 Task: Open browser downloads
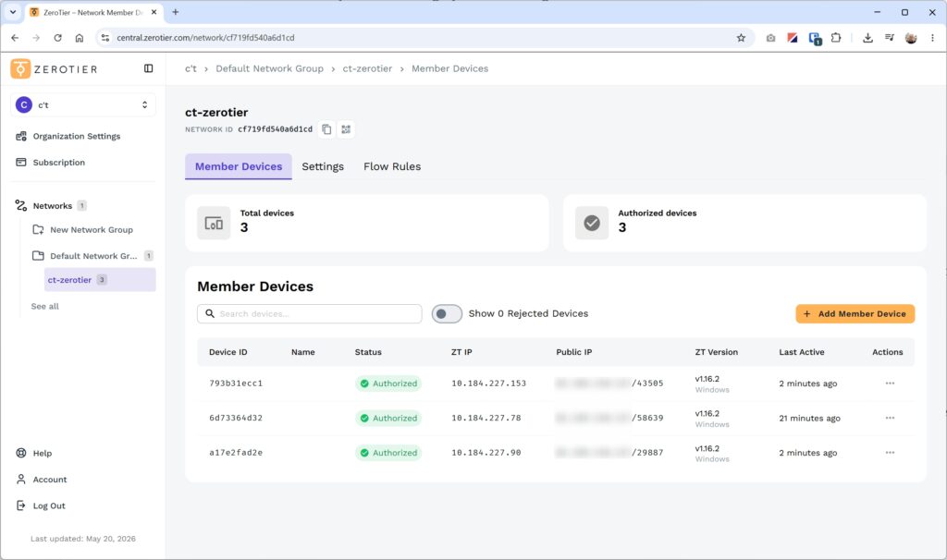(867, 37)
